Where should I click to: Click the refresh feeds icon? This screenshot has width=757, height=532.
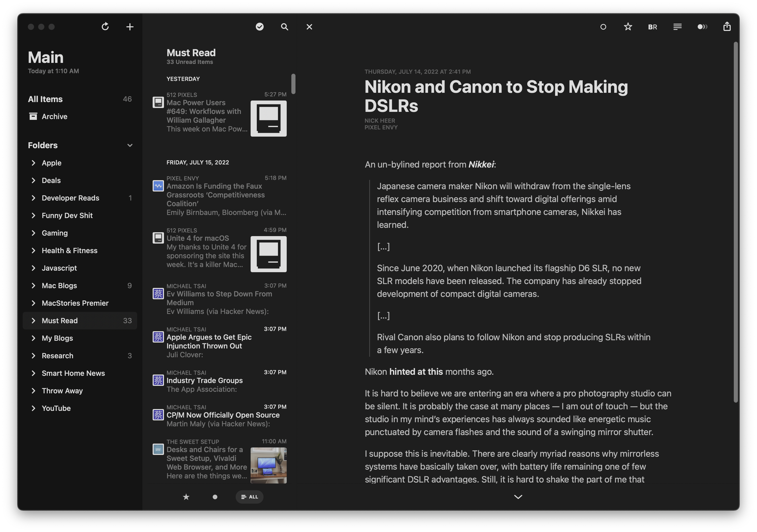(x=105, y=27)
